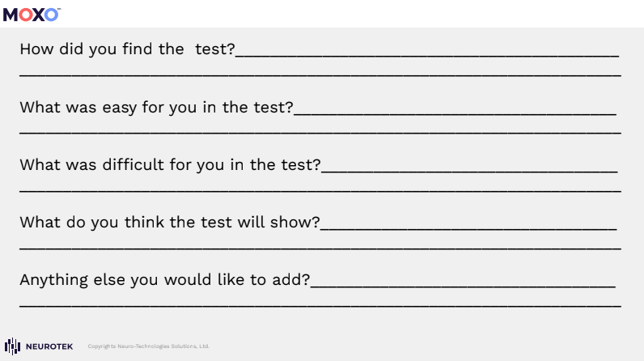Click the second answer line under the difficult question
The image size is (644, 361).
pyautogui.click(x=320, y=189)
